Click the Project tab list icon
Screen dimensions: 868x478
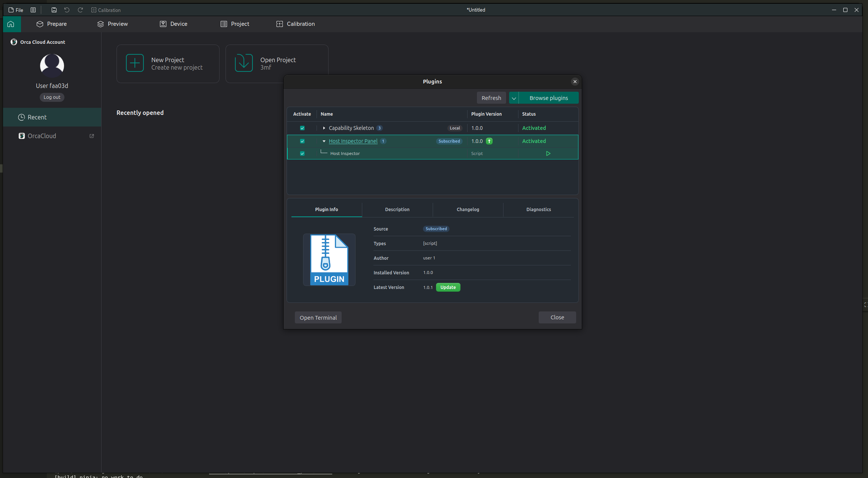click(x=224, y=24)
